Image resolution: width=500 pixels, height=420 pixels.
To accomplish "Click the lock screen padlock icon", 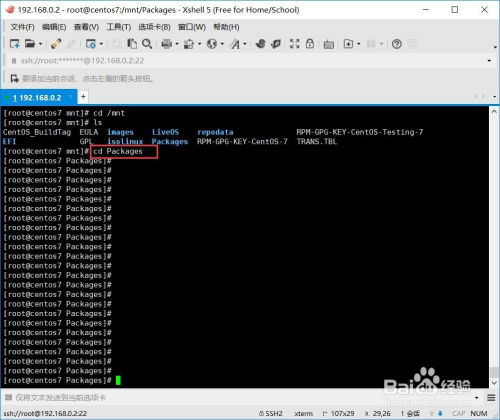I will tap(310, 43).
